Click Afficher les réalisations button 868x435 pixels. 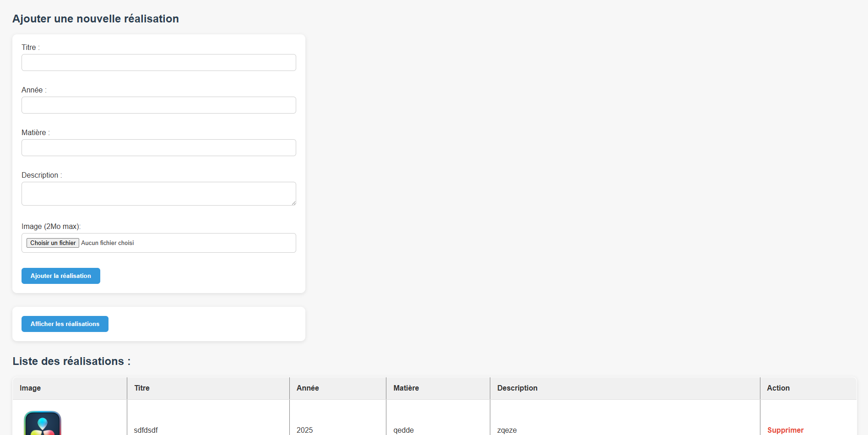point(65,324)
